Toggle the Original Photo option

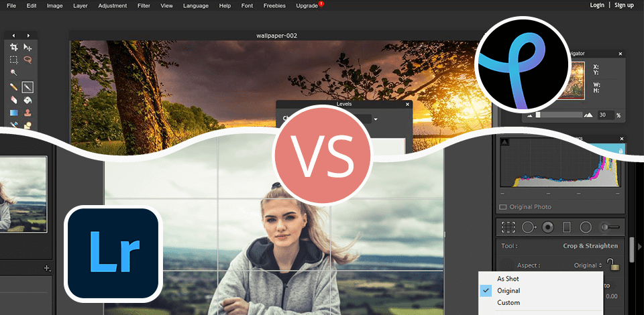pyautogui.click(x=502, y=207)
